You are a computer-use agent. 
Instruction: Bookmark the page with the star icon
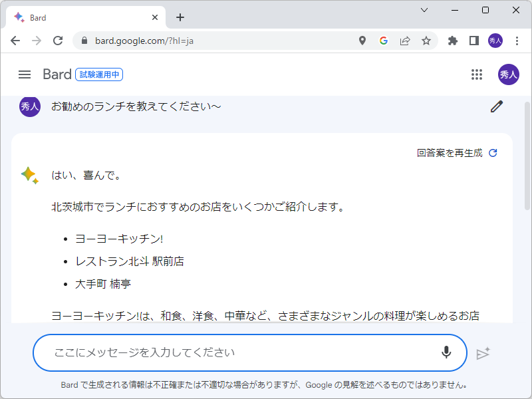tap(426, 41)
